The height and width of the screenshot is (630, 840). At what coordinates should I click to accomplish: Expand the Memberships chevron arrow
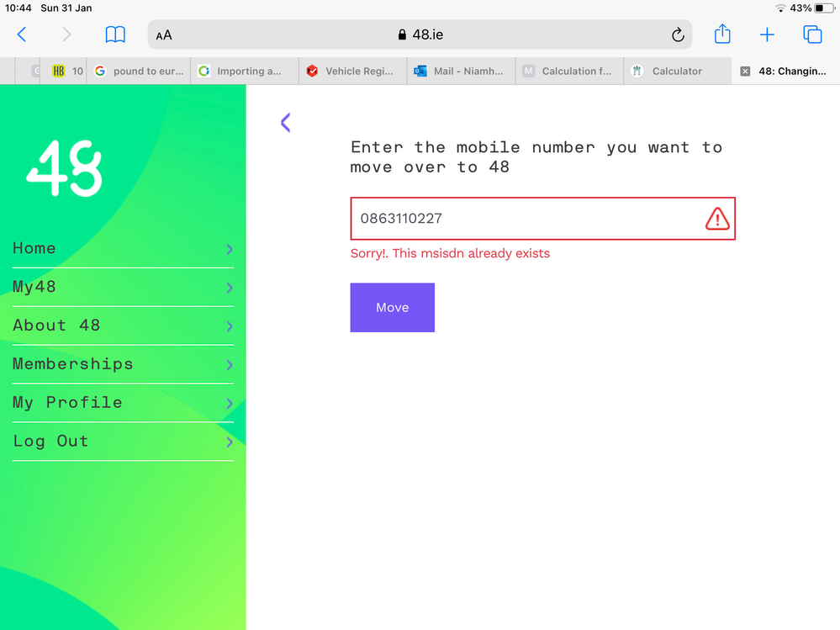coord(229,365)
